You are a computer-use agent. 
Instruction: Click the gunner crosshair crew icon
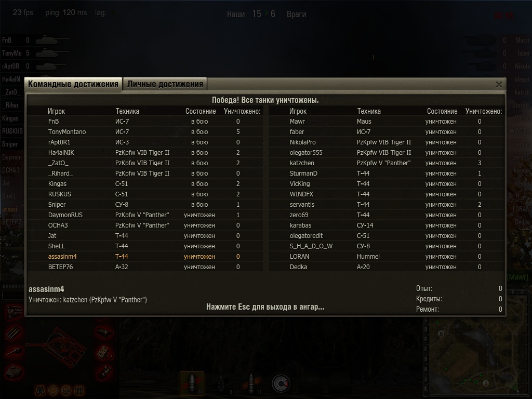click(54, 391)
